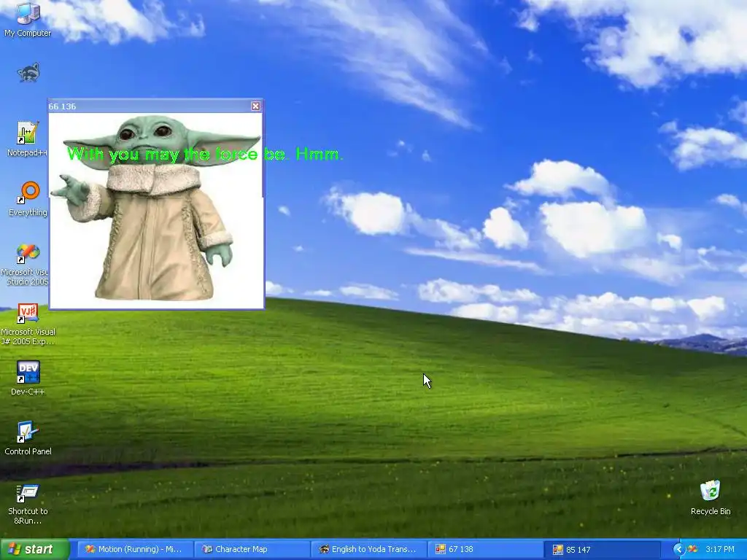
Task: Open the Everything search shortcut
Action: tap(28, 198)
